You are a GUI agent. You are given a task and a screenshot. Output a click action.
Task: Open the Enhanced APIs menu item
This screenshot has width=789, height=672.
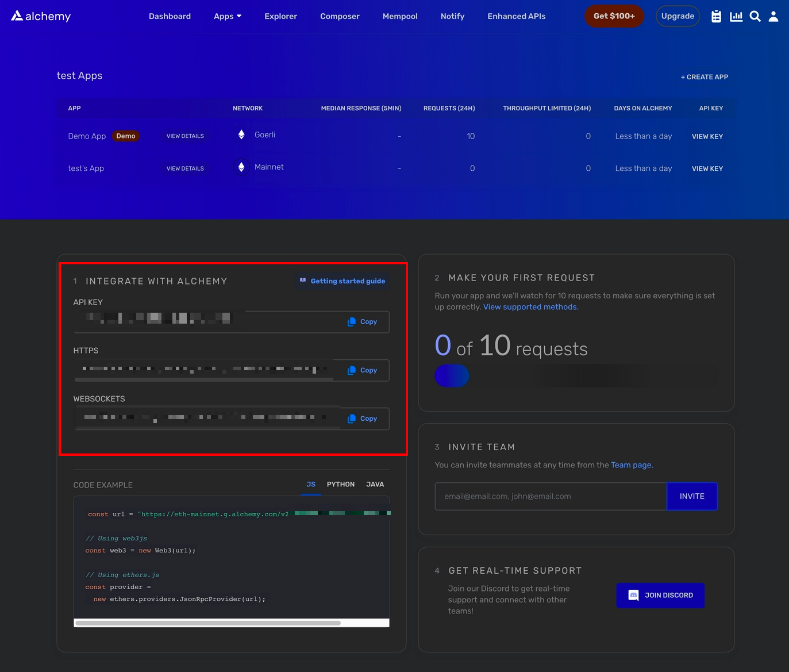[x=517, y=16]
